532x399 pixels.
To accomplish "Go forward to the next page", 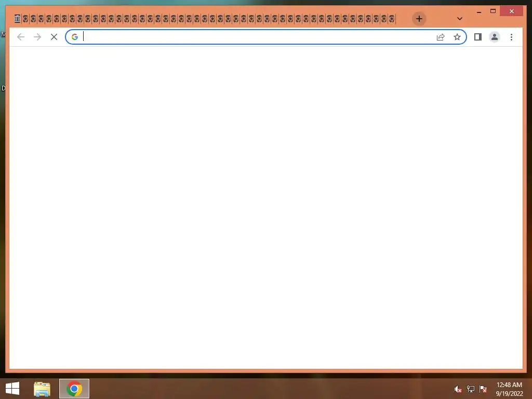I will pyautogui.click(x=37, y=37).
